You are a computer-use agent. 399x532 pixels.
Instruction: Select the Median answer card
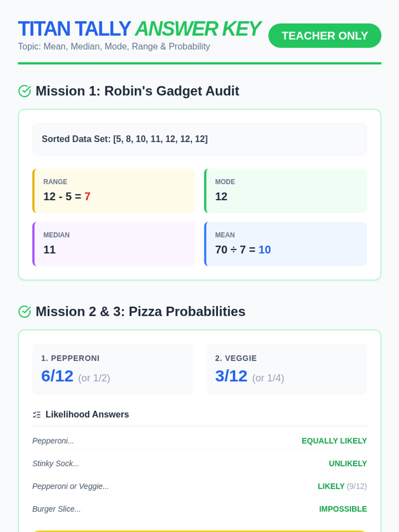coord(114,244)
